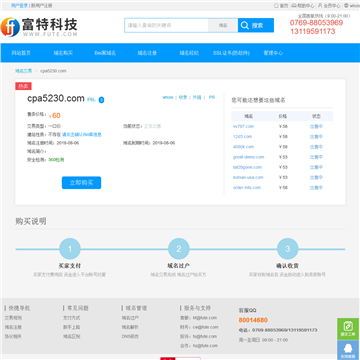The height and width of the screenshot is (360, 360).
Task: Click the whois link above the domain details
Action: click(168, 97)
